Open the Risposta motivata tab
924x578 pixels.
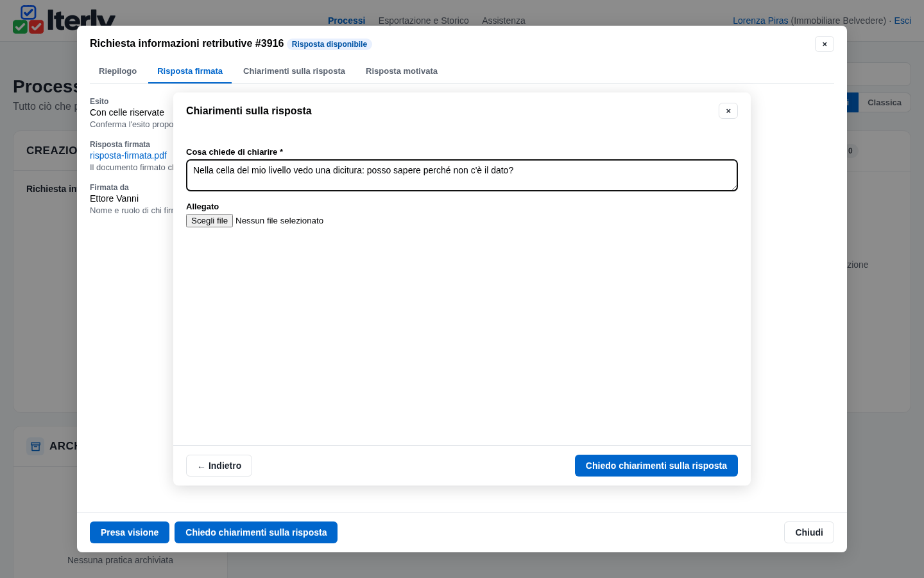pyautogui.click(x=402, y=71)
